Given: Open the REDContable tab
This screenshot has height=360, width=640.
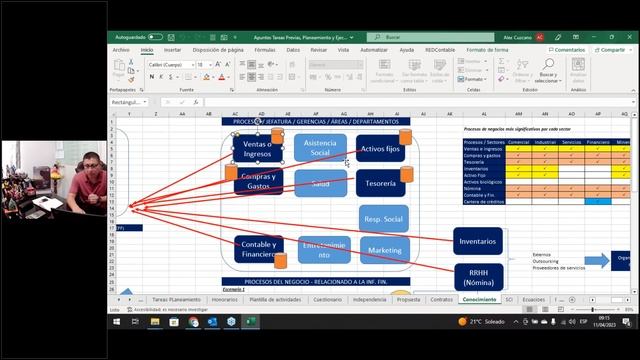Looking at the screenshot, I should coord(440,50).
